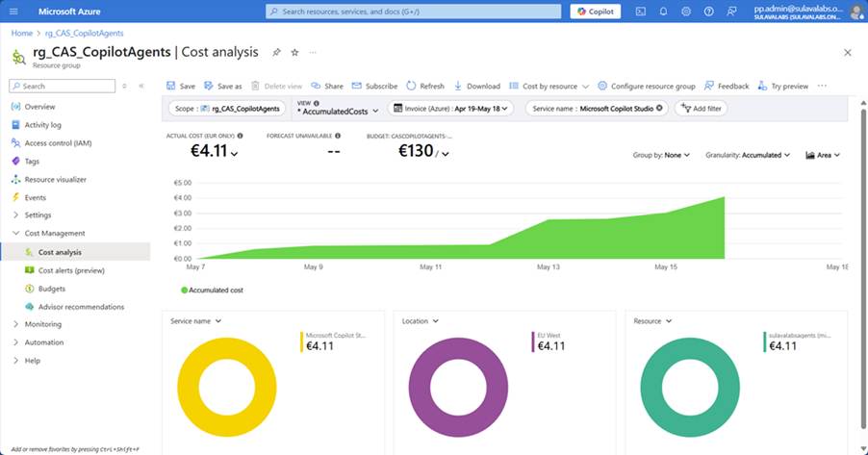Open the Granularity Accumulated dropdown
The image size is (868, 455).
pos(749,155)
